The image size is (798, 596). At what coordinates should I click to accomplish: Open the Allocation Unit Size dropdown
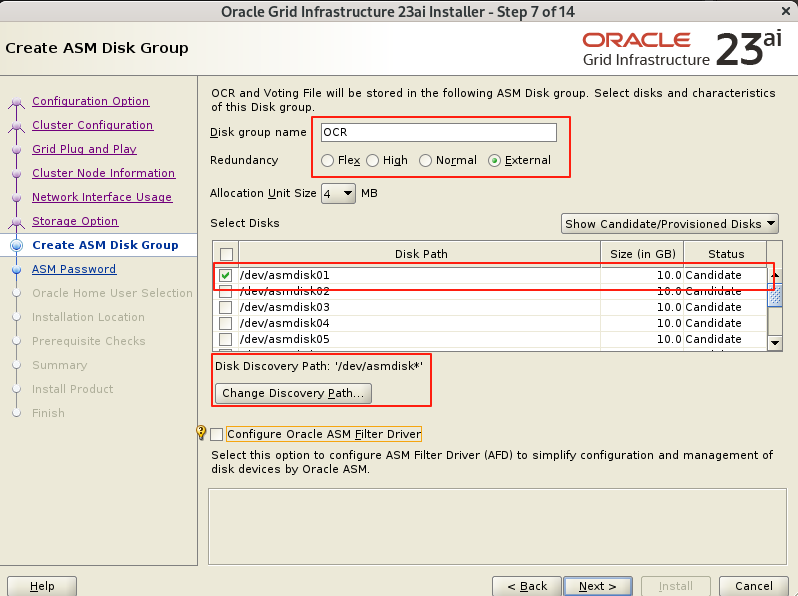tap(338, 193)
